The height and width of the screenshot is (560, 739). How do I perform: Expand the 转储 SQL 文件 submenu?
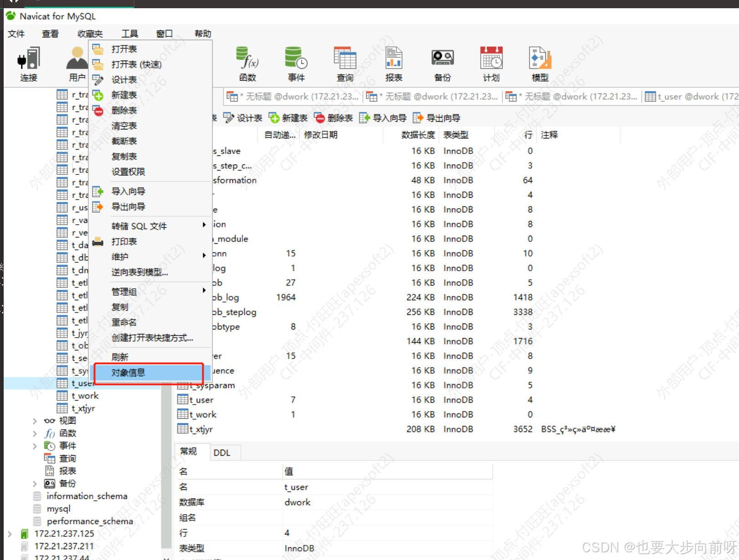click(x=150, y=226)
